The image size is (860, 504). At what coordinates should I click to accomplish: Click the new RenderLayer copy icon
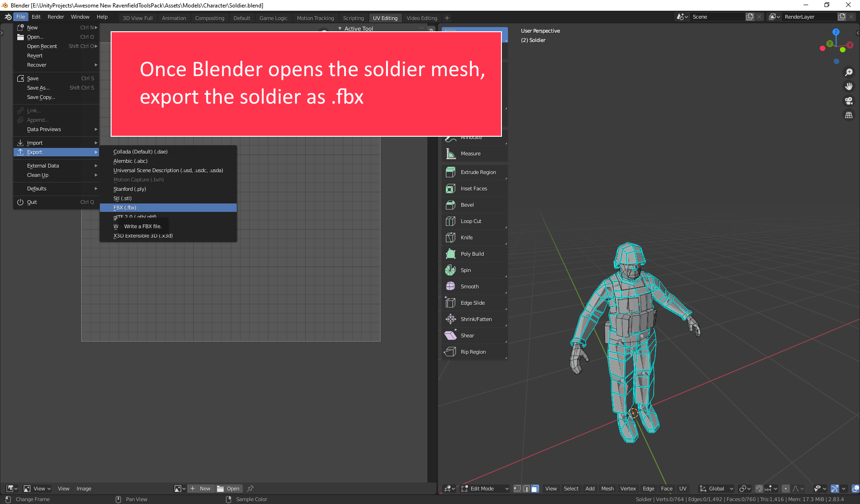[842, 17]
